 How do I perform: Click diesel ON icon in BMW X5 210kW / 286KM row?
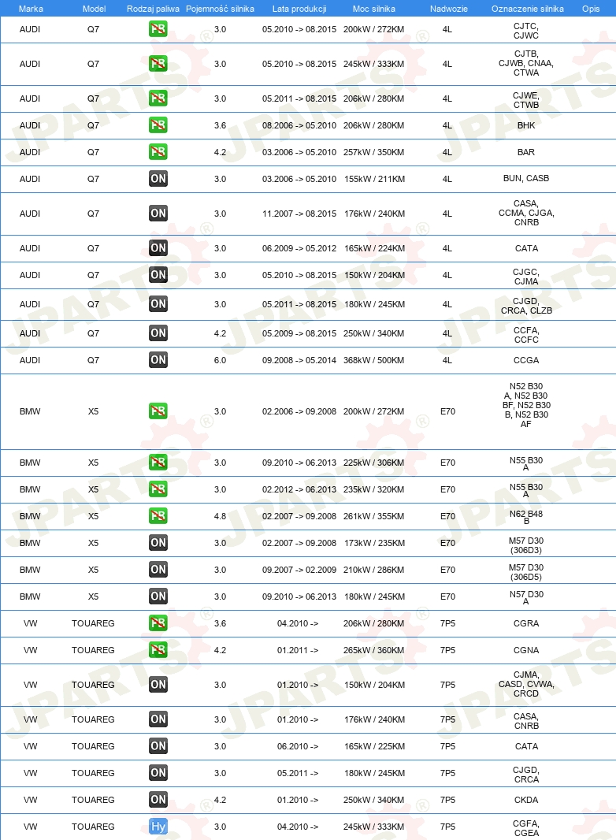point(158,570)
